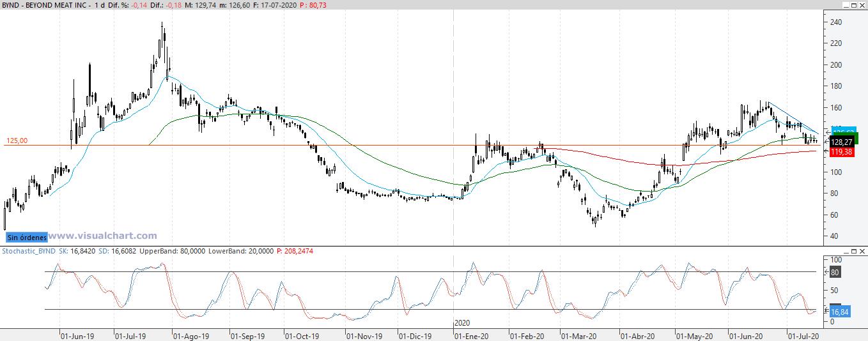
Task: Click the 240 price axis label
Action: [x=836, y=22]
